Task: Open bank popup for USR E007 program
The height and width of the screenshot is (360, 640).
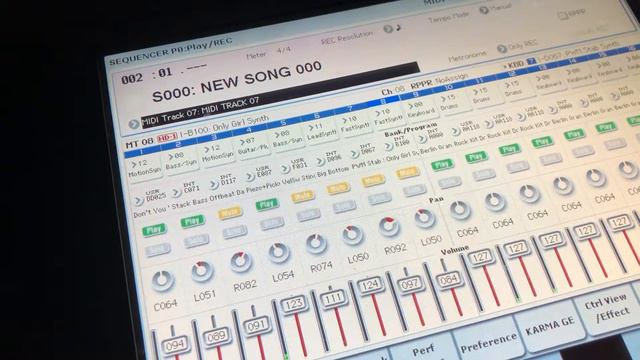Action: point(250,176)
